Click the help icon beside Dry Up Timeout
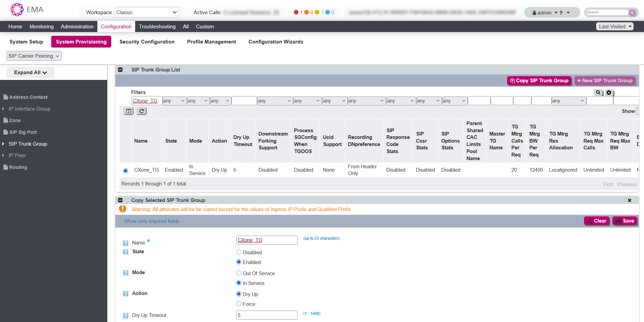 point(126,316)
